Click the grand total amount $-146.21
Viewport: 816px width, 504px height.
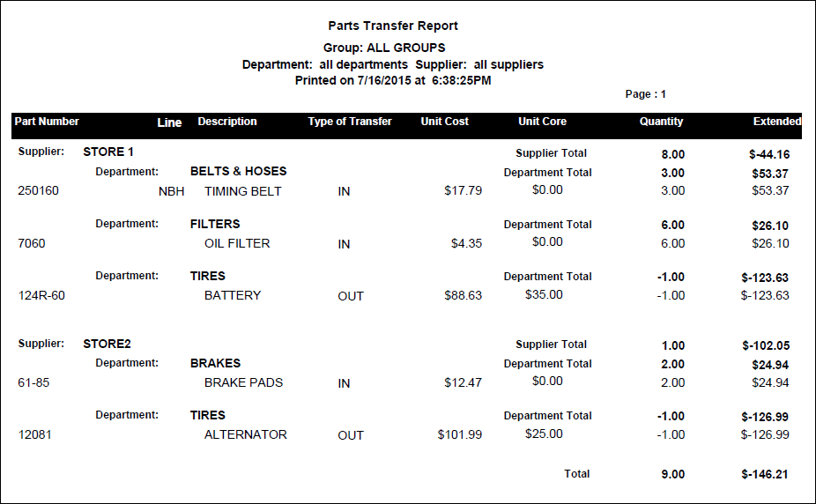(x=765, y=475)
